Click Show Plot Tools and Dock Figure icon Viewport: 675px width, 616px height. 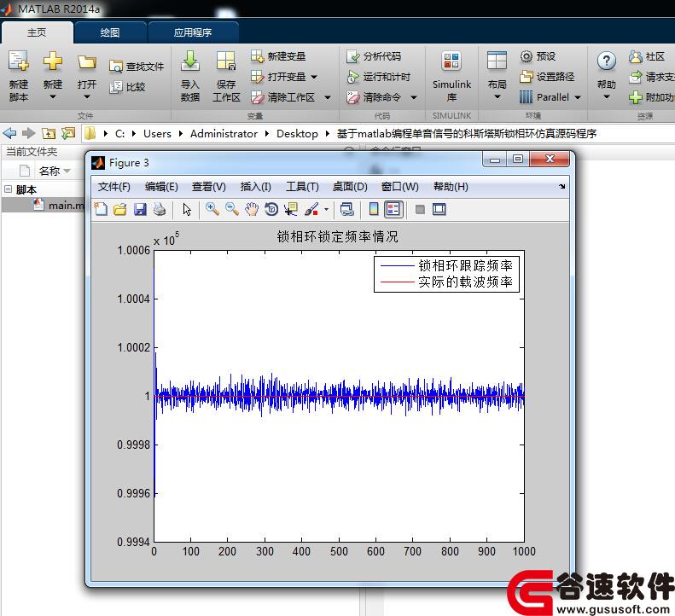click(x=439, y=210)
